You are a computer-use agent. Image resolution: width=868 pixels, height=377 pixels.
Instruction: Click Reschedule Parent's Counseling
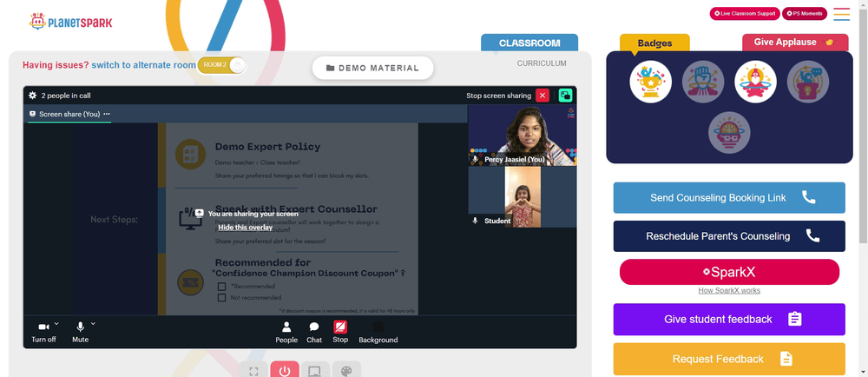point(729,236)
